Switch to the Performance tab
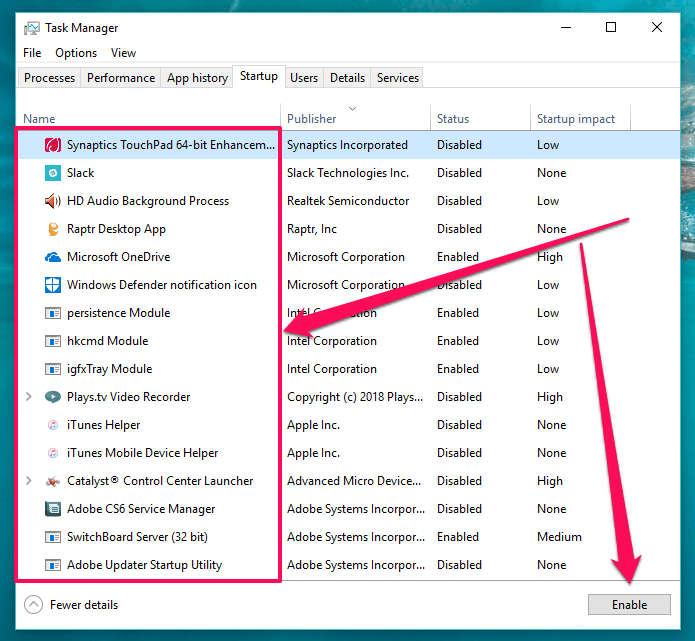The height and width of the screenshot is (641, 695). point(121,78)
